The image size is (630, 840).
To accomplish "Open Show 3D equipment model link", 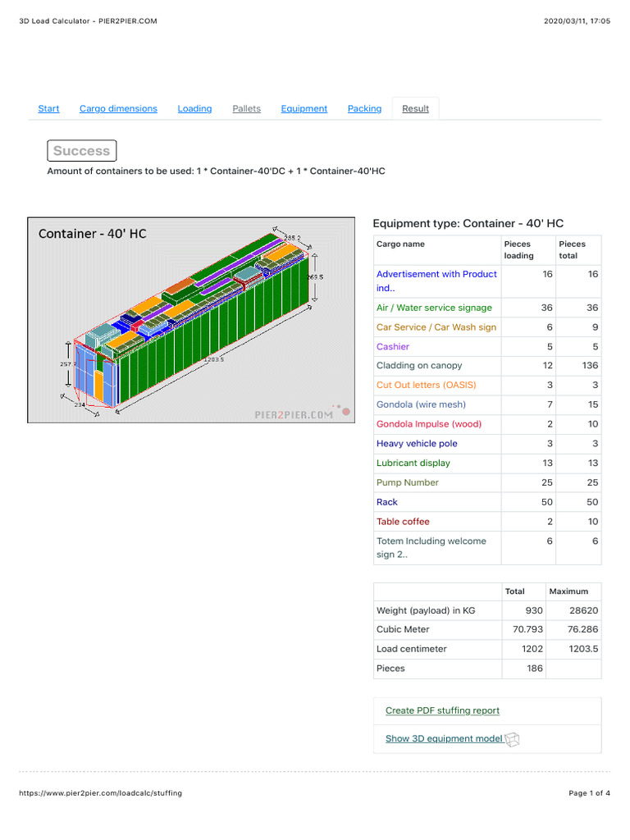I will click(x=444, y=738).
